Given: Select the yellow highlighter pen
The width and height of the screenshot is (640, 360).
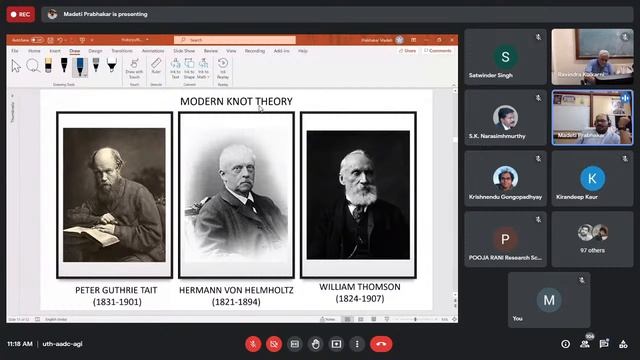Looking at the screenshot, I should [x=48, y=65].
